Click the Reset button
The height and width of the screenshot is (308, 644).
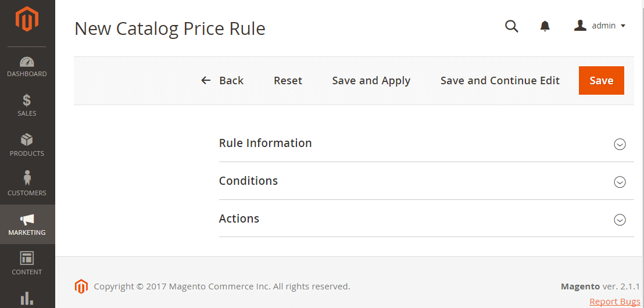click(x=288, y=81)
